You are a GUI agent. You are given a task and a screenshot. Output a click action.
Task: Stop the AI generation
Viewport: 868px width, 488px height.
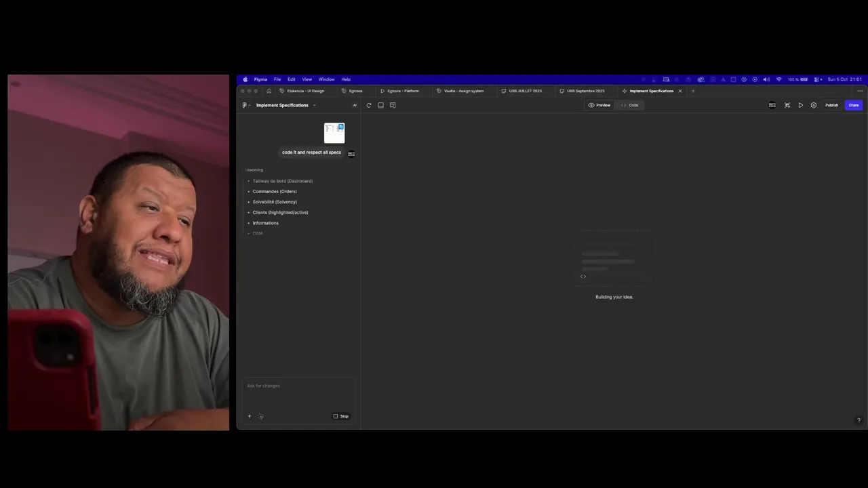341,416
